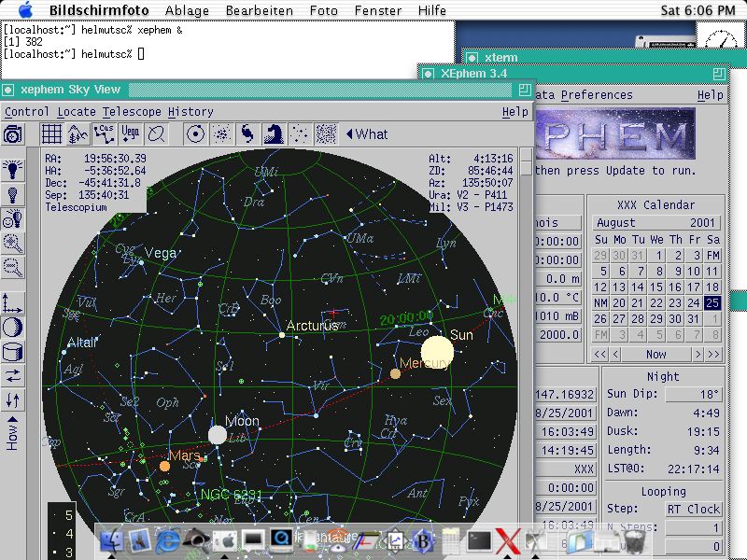Toggle the coordinate grid icon

tap(51, 133)
